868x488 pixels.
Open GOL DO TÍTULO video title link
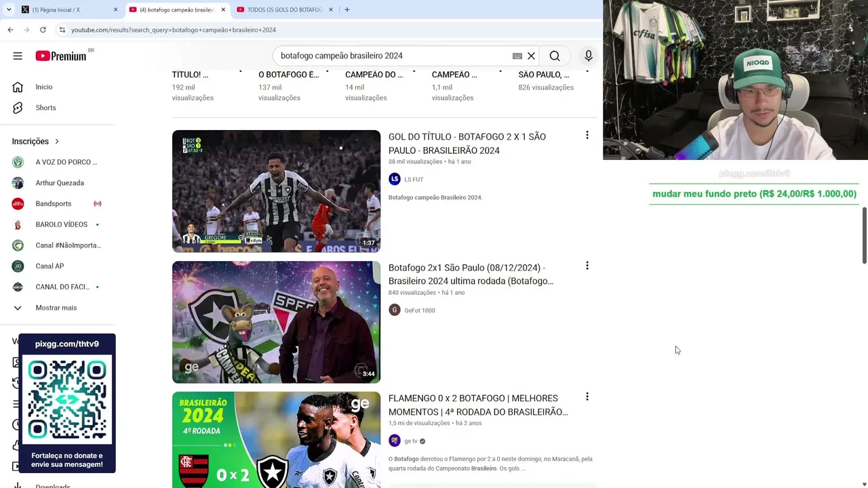467,144
